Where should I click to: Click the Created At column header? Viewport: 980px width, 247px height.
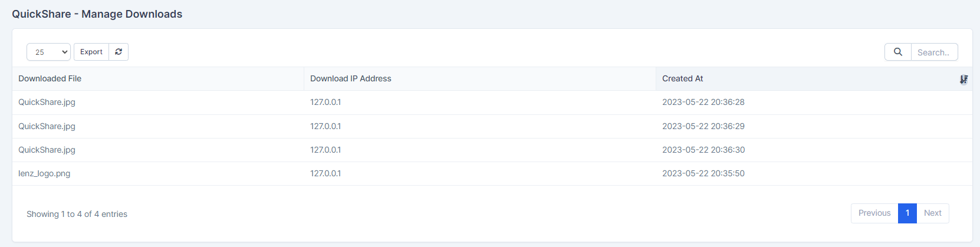(x=683, y=78)
